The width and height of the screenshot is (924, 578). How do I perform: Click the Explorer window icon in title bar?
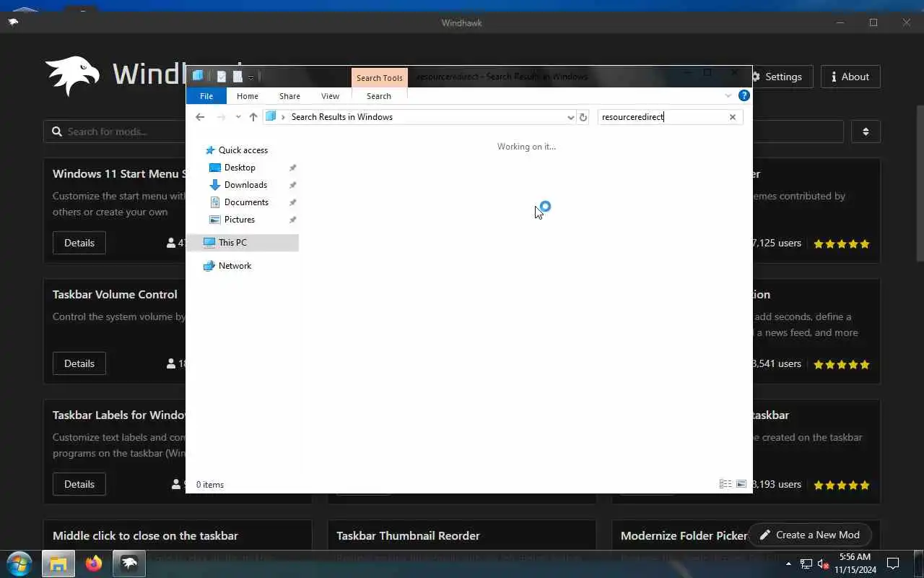point(198,76)
